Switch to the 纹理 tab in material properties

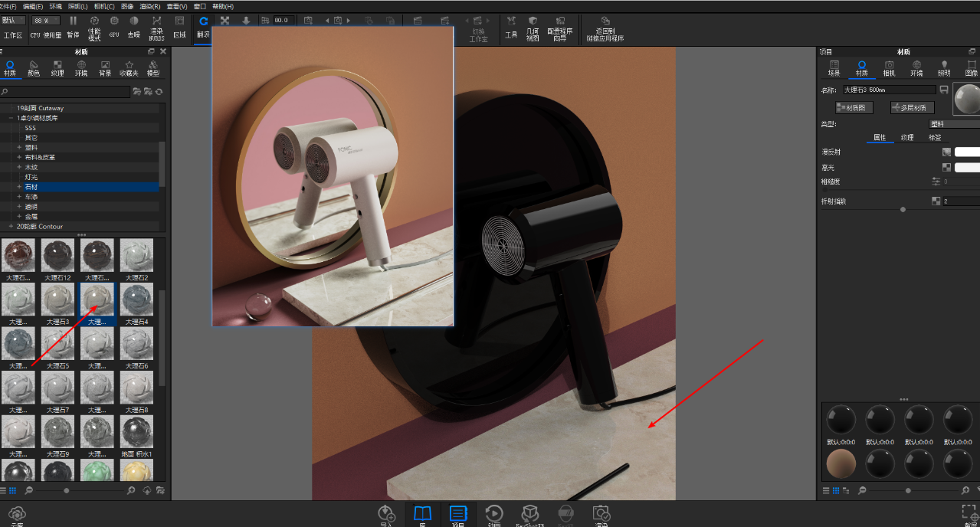[x=907, y=138]
